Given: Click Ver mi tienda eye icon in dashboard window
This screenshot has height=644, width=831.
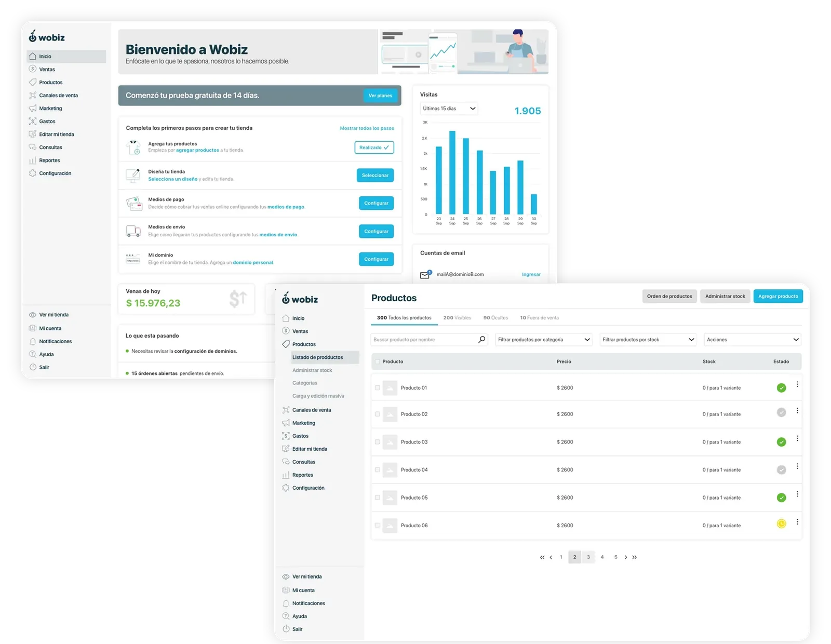Looking at the screenshot, I should (x=33, y=315).
